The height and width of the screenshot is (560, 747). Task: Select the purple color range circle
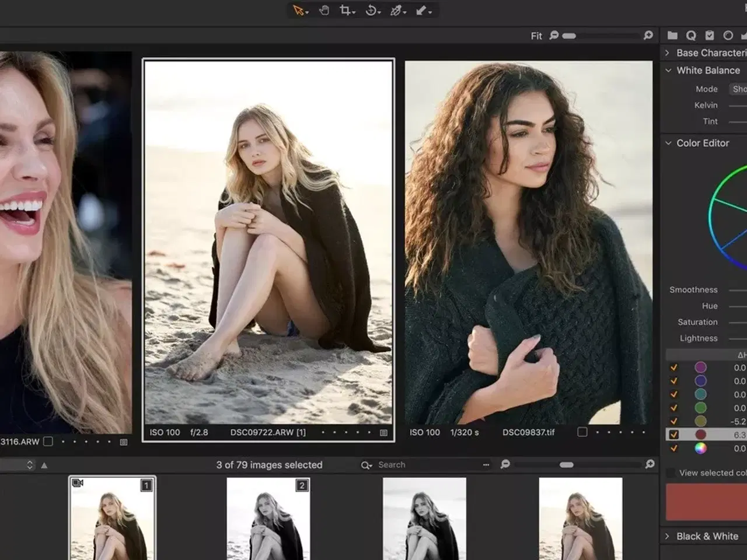[701, 367]
